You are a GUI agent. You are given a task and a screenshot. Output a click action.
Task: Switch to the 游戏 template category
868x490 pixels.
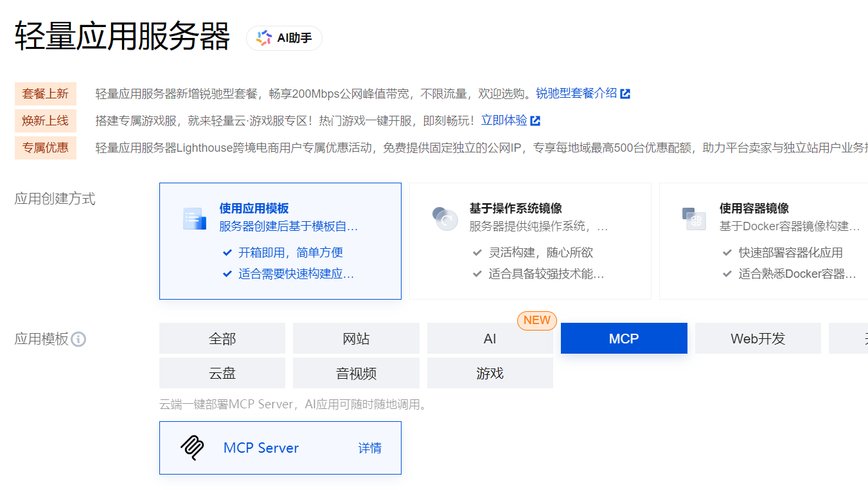[490, 373]
